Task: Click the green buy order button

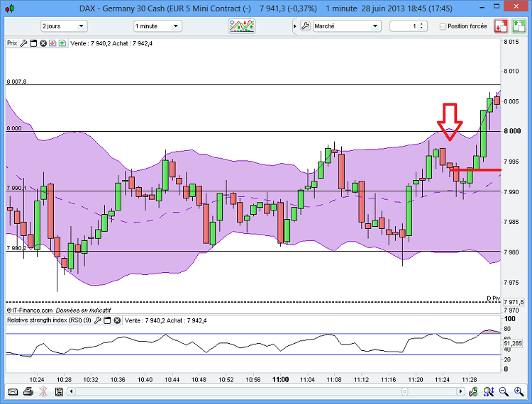Action: [x=519, y=26]
